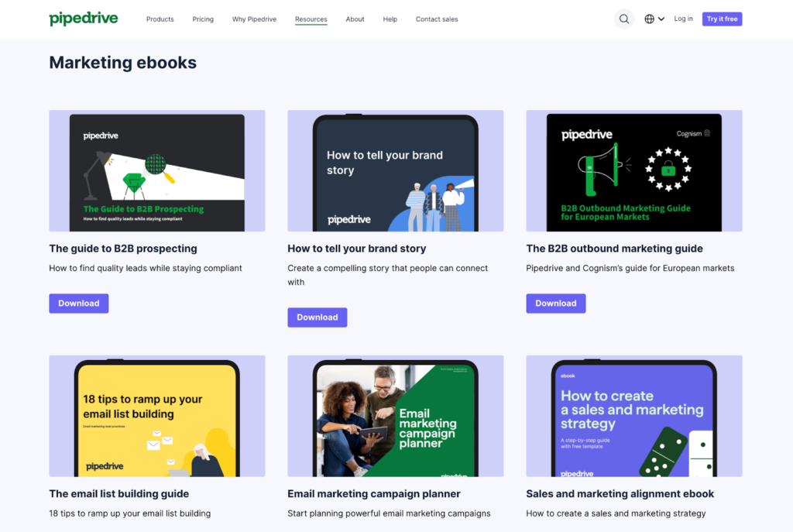Open the sales and marketing strategy thumbnail
The width and height of the screenshot is (793, 532).
[x=634, y=416]
